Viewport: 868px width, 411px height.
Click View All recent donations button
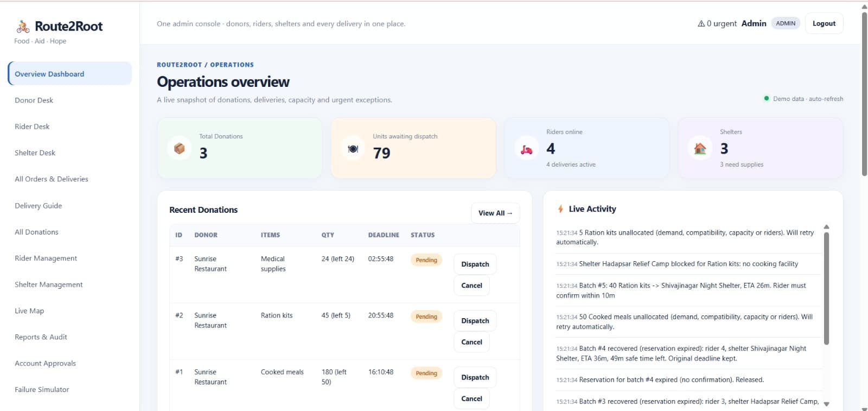495,213
